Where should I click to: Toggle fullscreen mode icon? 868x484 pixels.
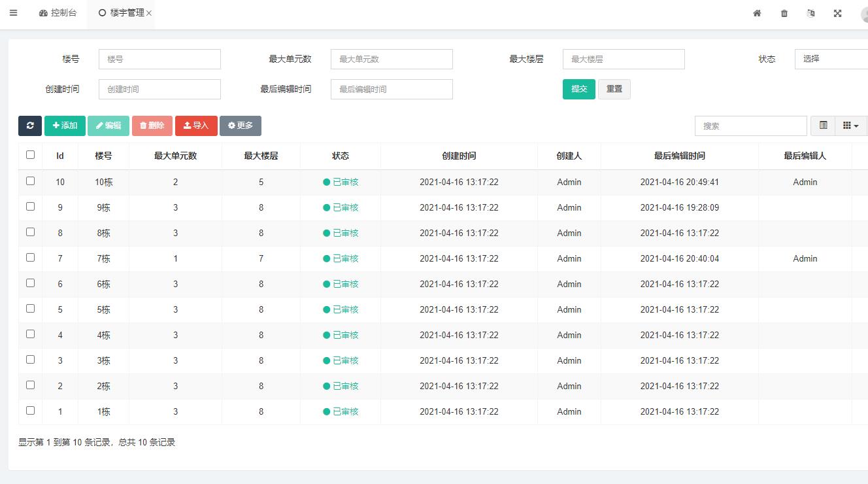tap(837, 13)
